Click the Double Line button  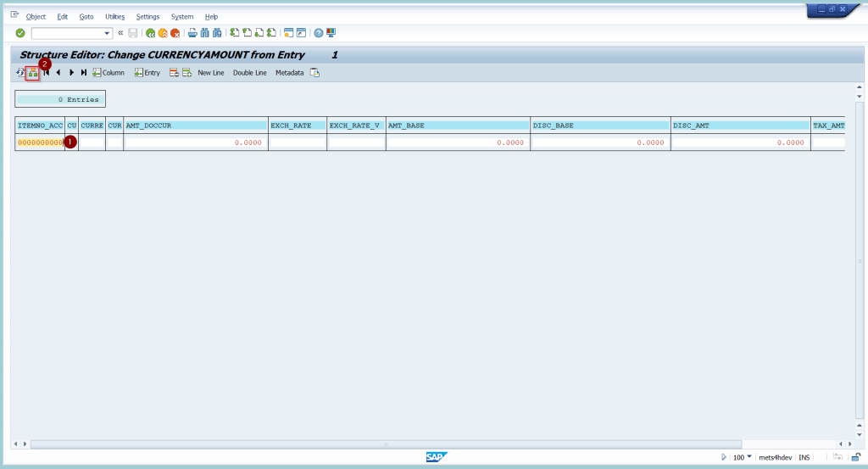point(250,73)
